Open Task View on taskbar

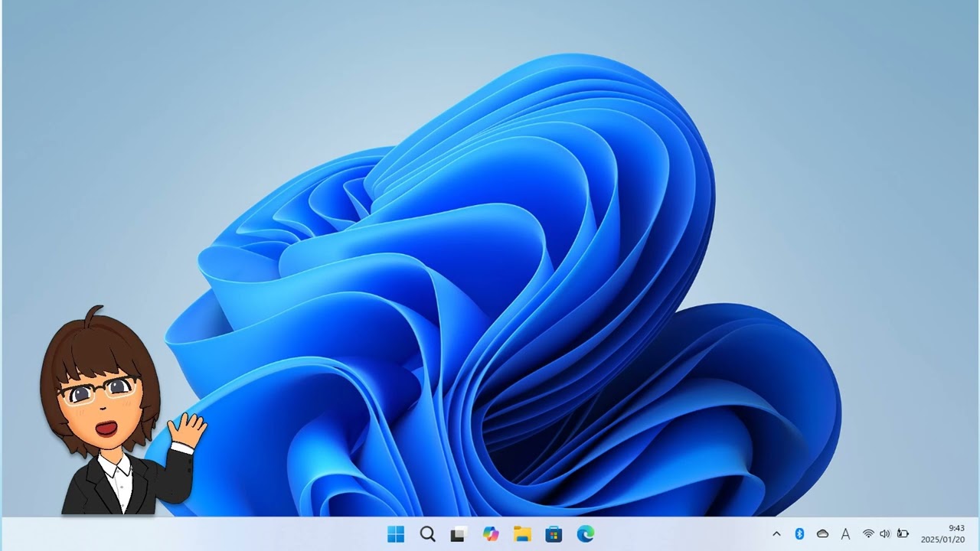[x=459, y=534]
